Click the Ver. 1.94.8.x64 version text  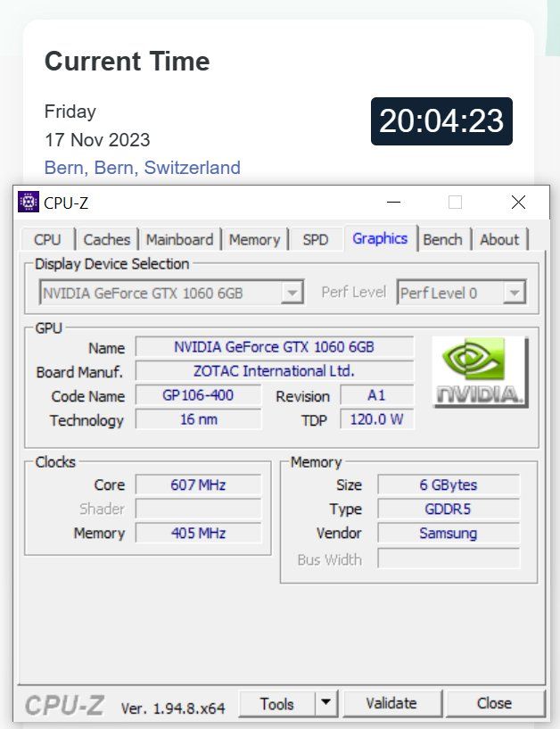173,708
